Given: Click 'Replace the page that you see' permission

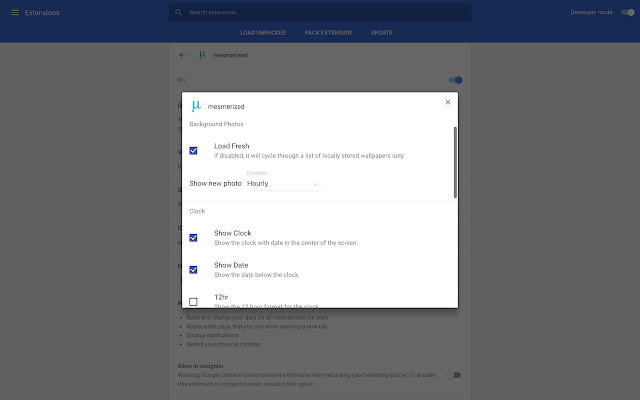Looking at the screenshot, I should pyautogui.click(x=257, y=326).
